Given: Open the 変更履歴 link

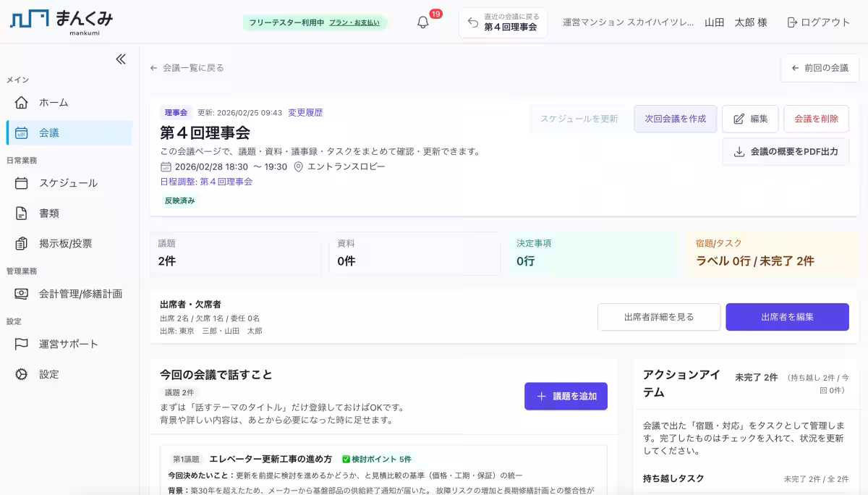Looking at the screenshot, I should tap(305, 112).
